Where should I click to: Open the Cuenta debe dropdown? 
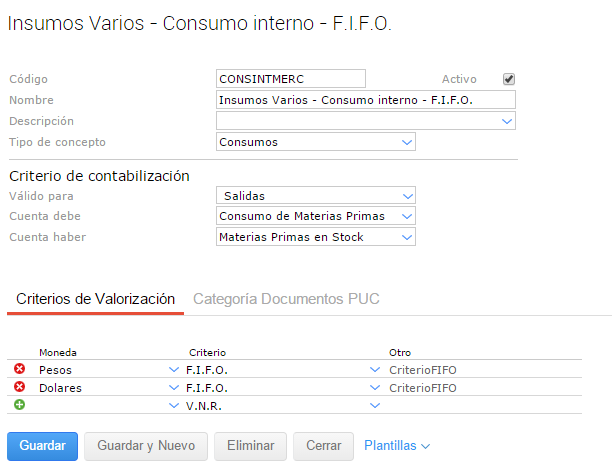tap(407, 216)
